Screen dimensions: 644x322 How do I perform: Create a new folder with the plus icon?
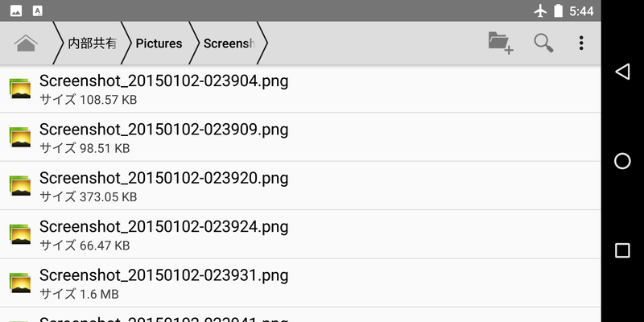point(501,43)
